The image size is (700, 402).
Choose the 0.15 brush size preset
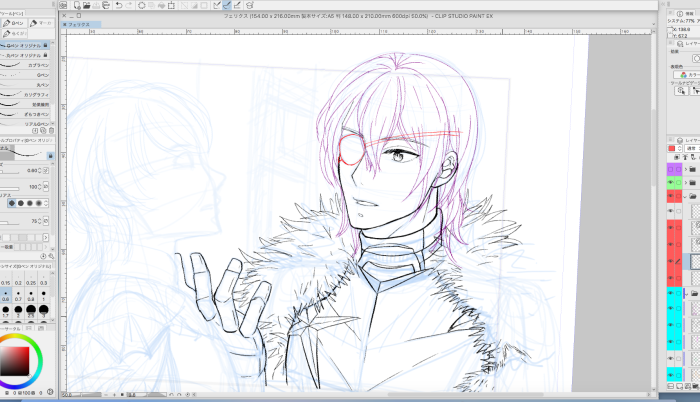pyautogui.click(x=5, y=280)
